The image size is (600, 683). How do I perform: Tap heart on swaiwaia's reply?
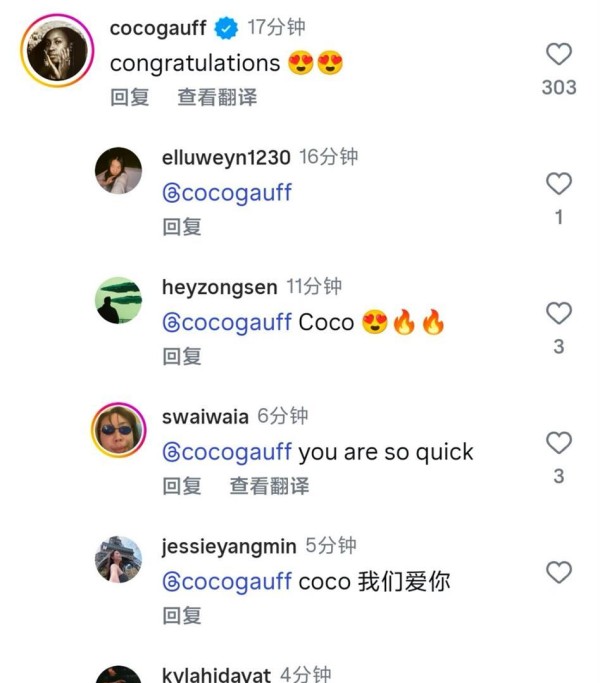click(x=559, y=443)
